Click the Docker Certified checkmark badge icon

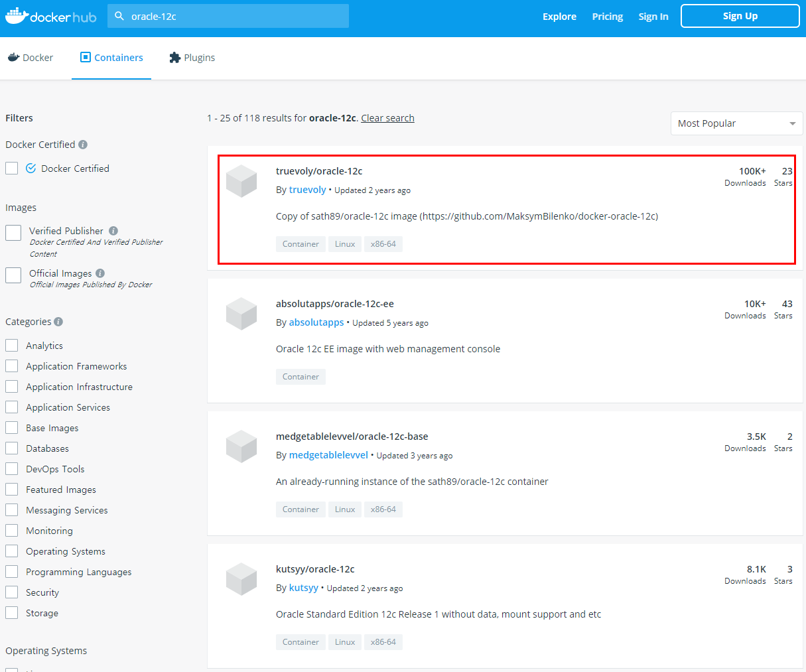31,168
